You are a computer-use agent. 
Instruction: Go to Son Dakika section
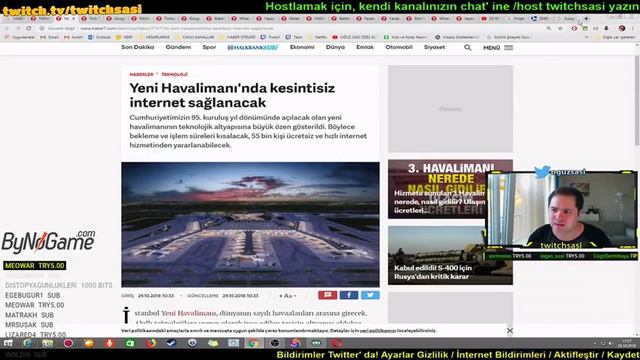click(x=138, y=47)
